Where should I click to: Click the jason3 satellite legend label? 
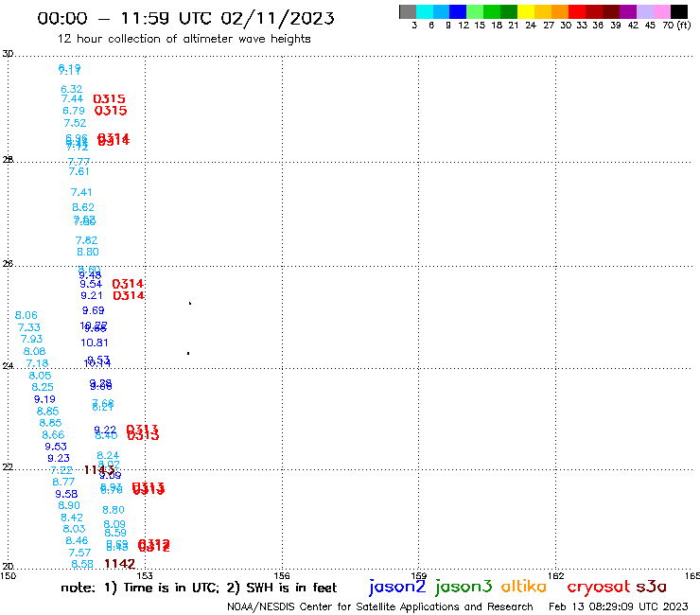pyautogui.click(x=464, y=587)
